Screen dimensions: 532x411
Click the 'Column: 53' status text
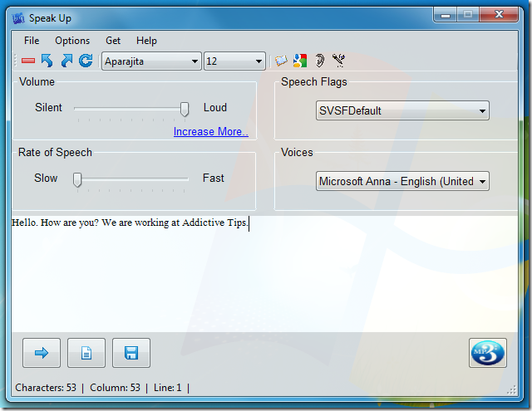tap(115, 388)
